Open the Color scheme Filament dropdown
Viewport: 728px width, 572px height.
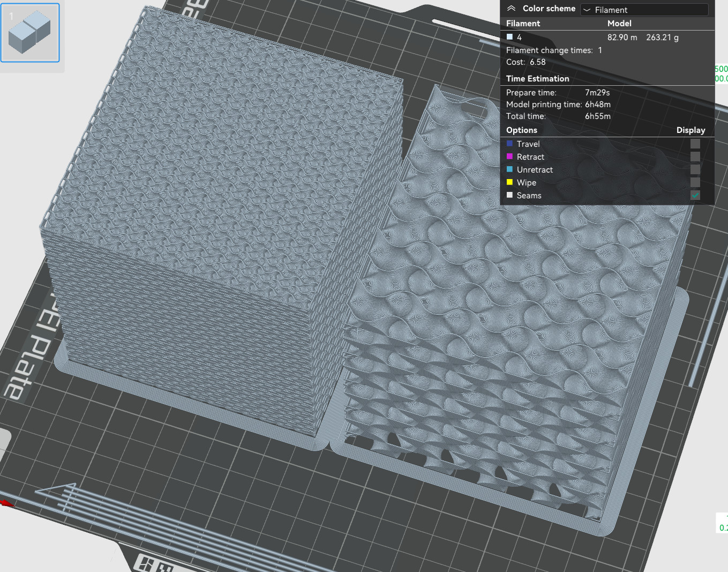644,10
